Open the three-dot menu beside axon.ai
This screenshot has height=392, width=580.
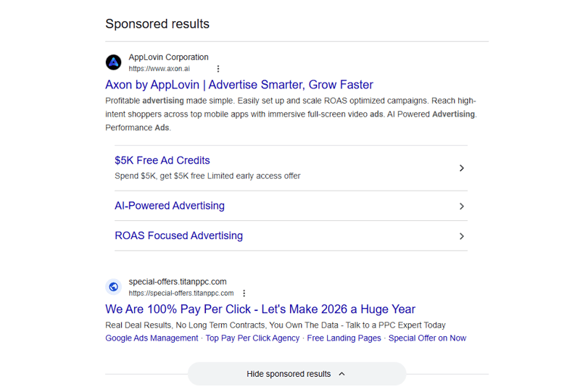click(x=218, y=69)
